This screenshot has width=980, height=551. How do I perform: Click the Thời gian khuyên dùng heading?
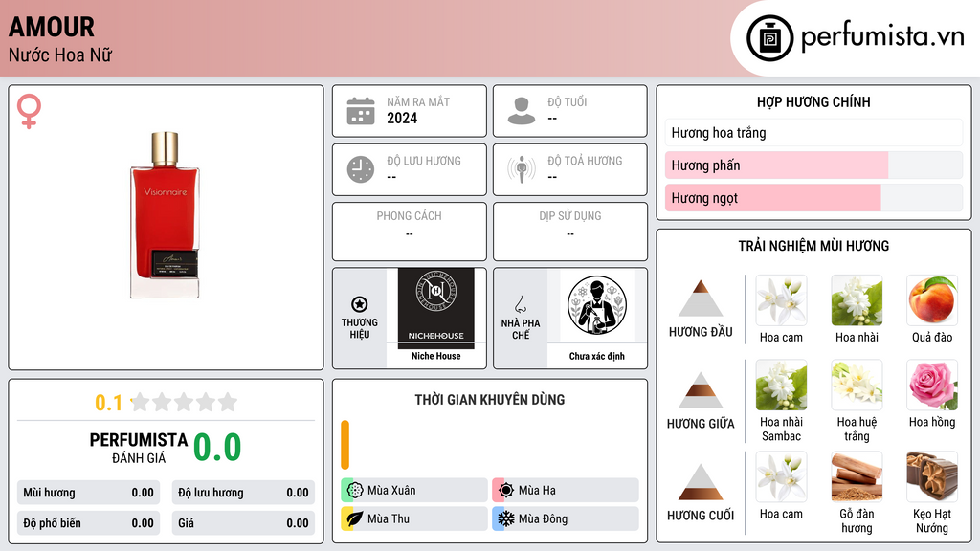(490, 400)
